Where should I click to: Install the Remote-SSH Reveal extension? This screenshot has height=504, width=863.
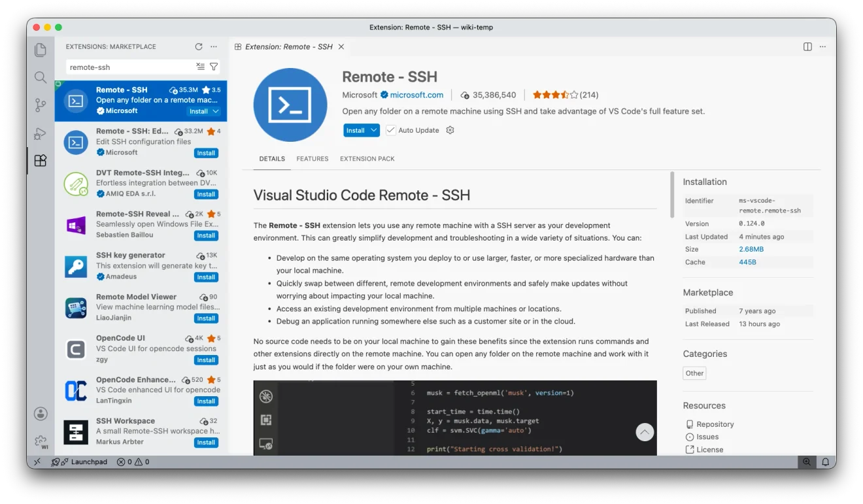click(x=206, y=235)
